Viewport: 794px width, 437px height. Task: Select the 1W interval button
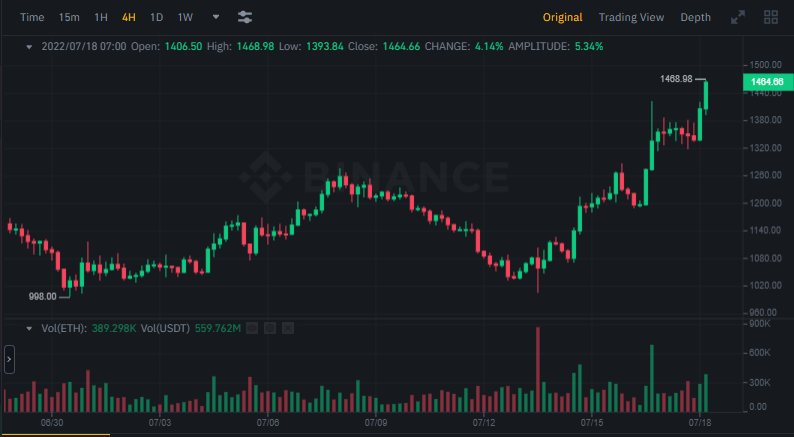click(185, 17)
